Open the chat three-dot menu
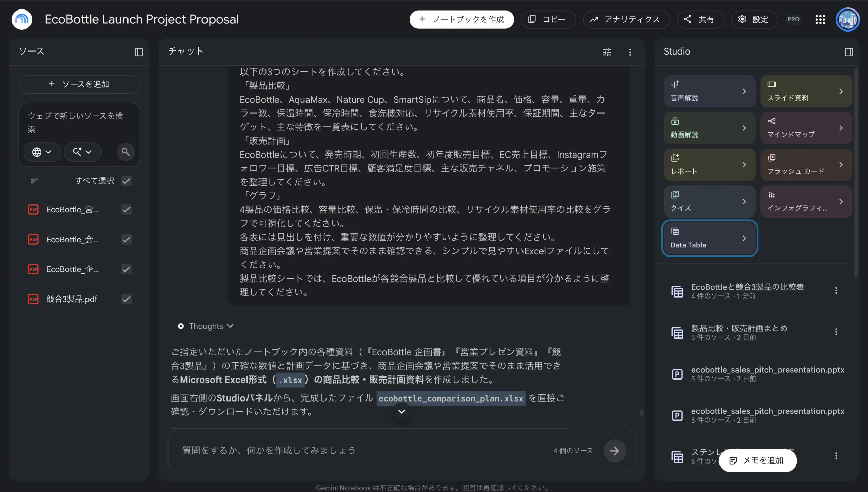 point(630,52)
